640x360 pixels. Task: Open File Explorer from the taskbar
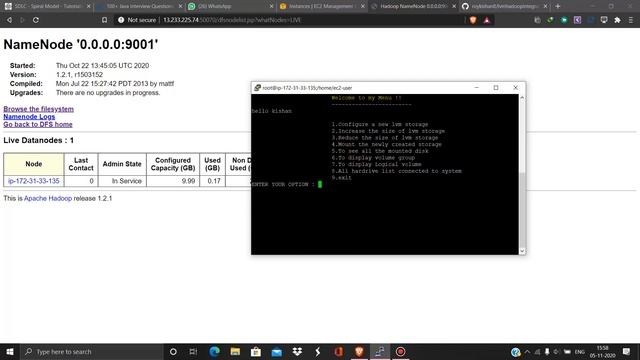(235, 351)
